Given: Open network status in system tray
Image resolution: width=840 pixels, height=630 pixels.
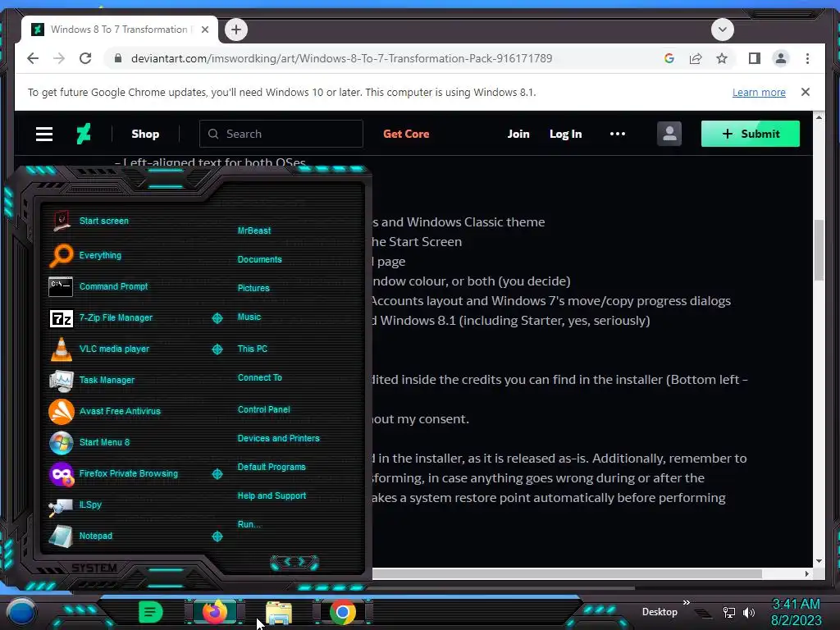Looking at the screenshot, I should pyautogui.click(x=729, y=612).
